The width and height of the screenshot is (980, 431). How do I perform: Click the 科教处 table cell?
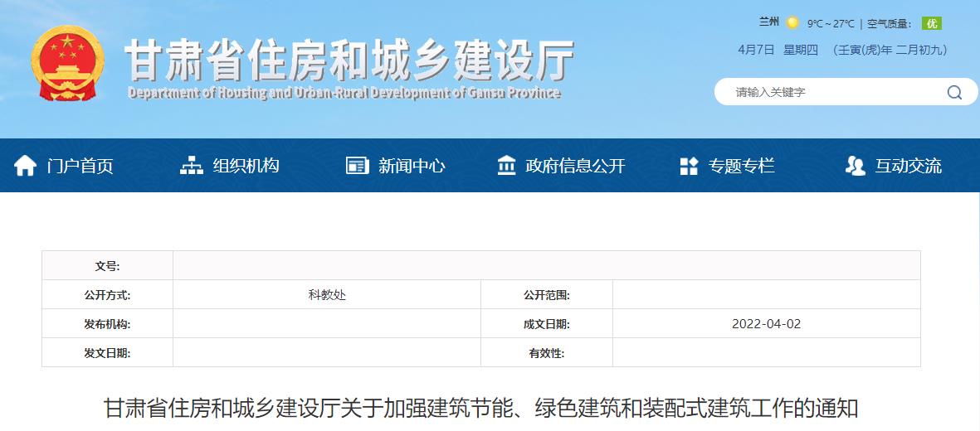tap(327, 295)
